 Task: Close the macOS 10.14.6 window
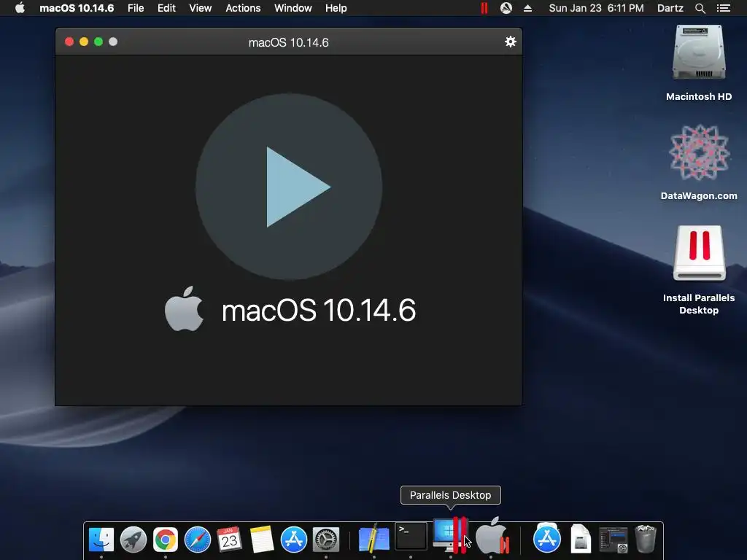[x=69, y=42]
